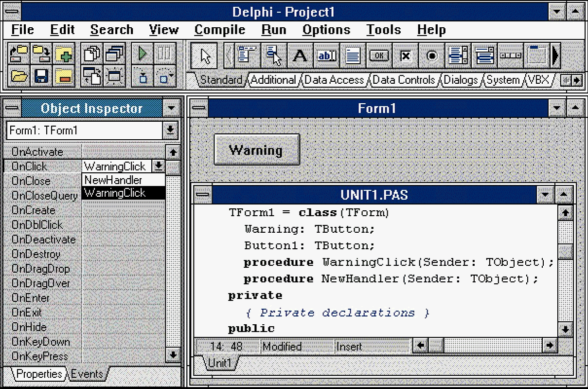Pick the OK Button component in palette
Image resolution: width=588 pixels, height=389 pixels.
pos(379,56)
